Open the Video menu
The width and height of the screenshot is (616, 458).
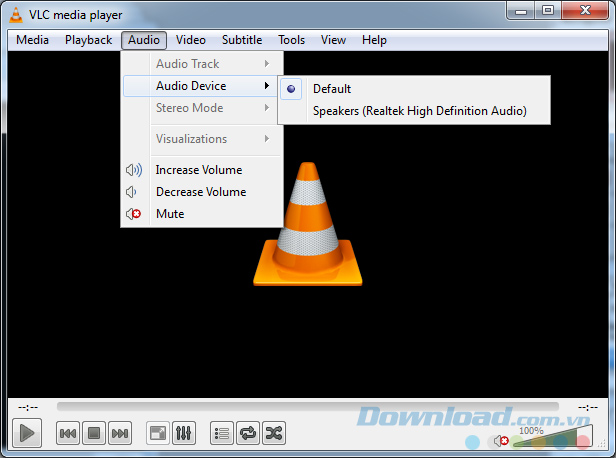pos(191,40)
